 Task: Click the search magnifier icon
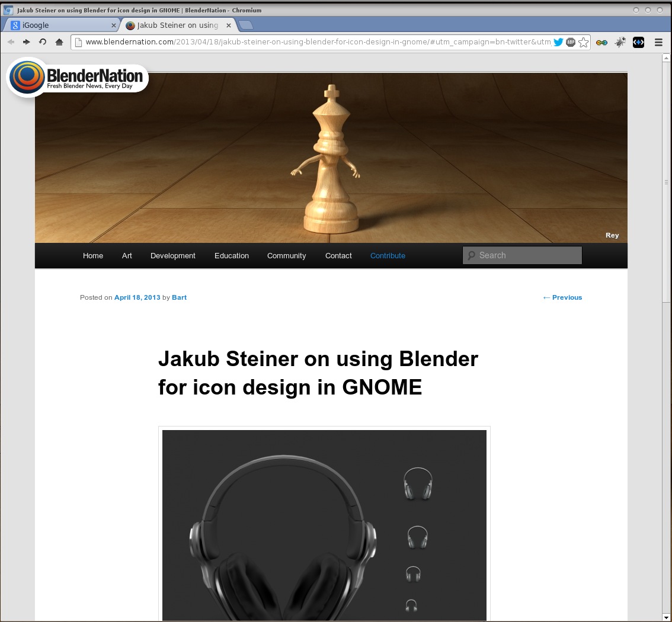pyautogui.click(x=472, y=255)
